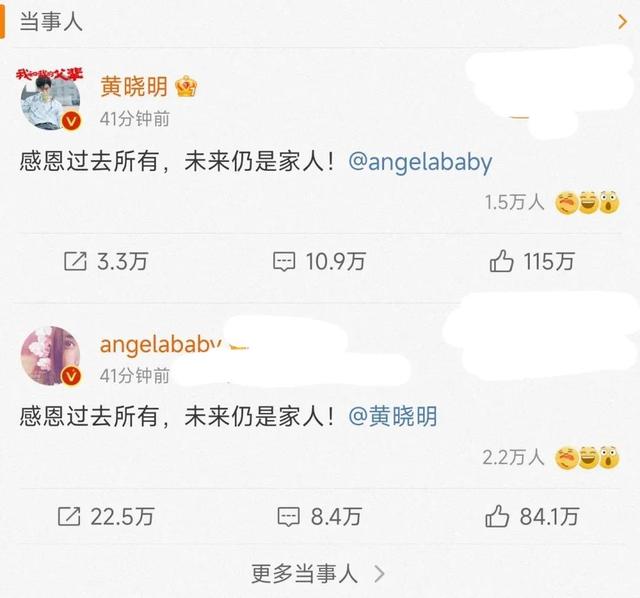Show 2.2万人 reaction list
The width and height of the screenshot is (640, 598).
(513, 458)
